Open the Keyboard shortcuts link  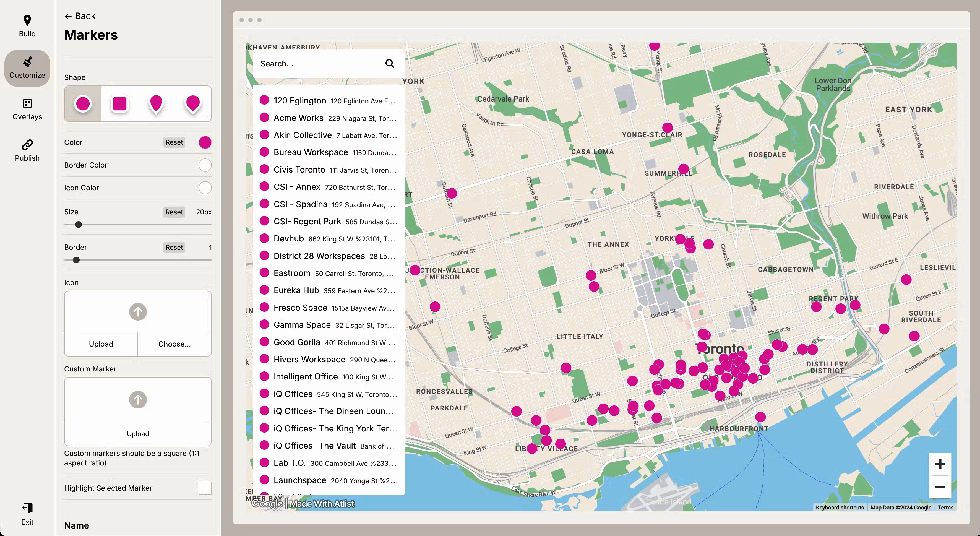pyautogui.click(x=840, y=508)
